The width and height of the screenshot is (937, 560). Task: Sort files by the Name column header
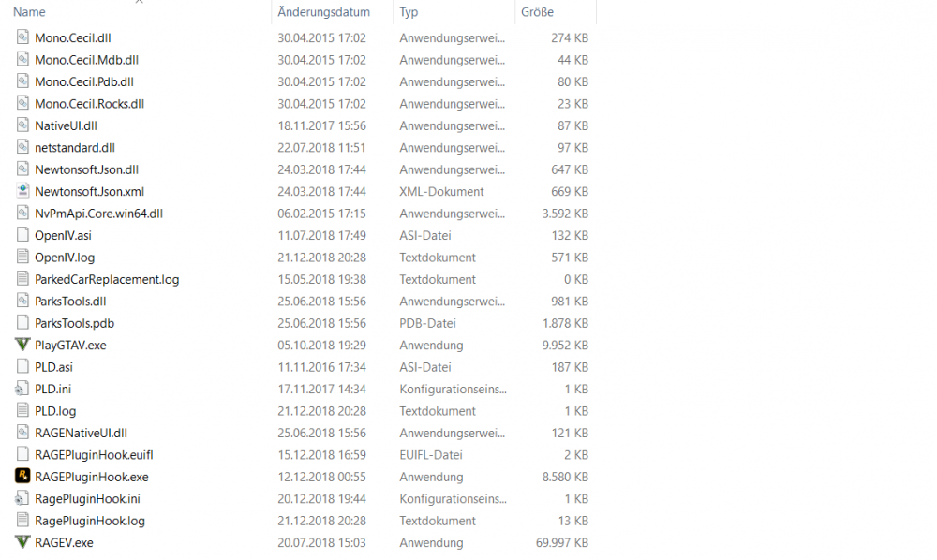pos(29,12)
